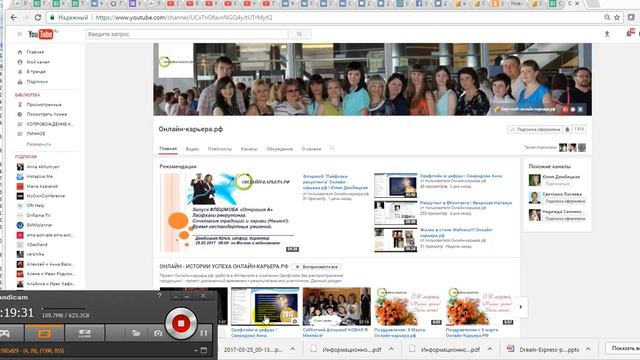Screen dimensions: 640x360
Task: Switch to the Обсуждение channel tab
Action: [x=280, y=149]
